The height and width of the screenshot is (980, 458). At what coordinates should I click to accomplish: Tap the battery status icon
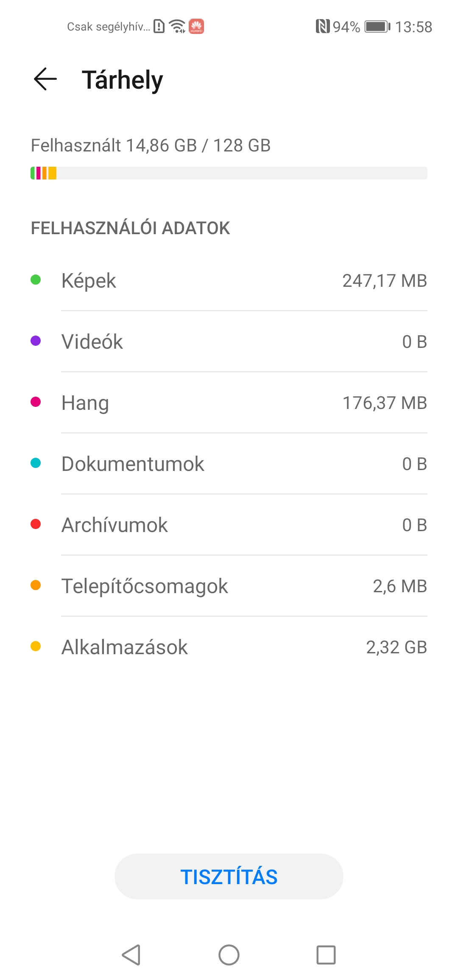coord(377,27)
